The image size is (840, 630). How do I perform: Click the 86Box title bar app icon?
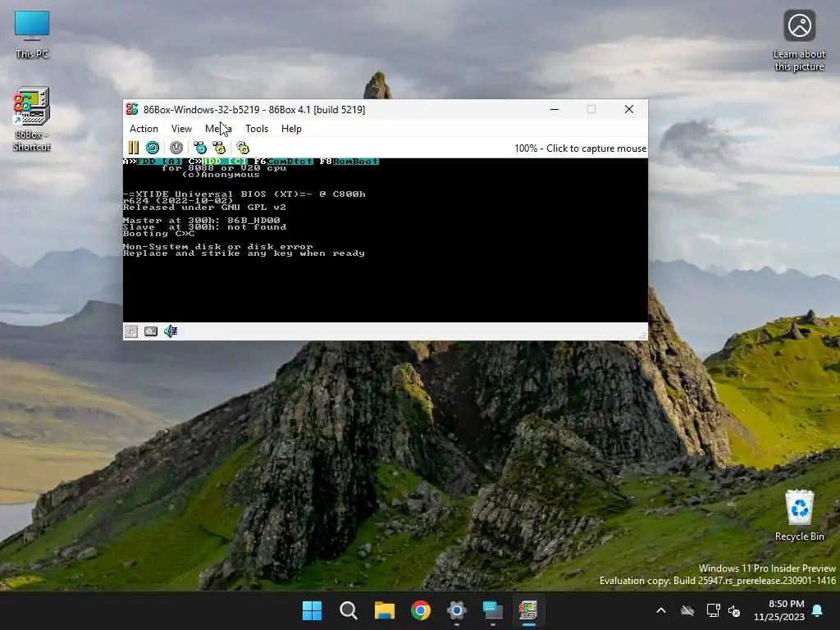pos(132,109)
